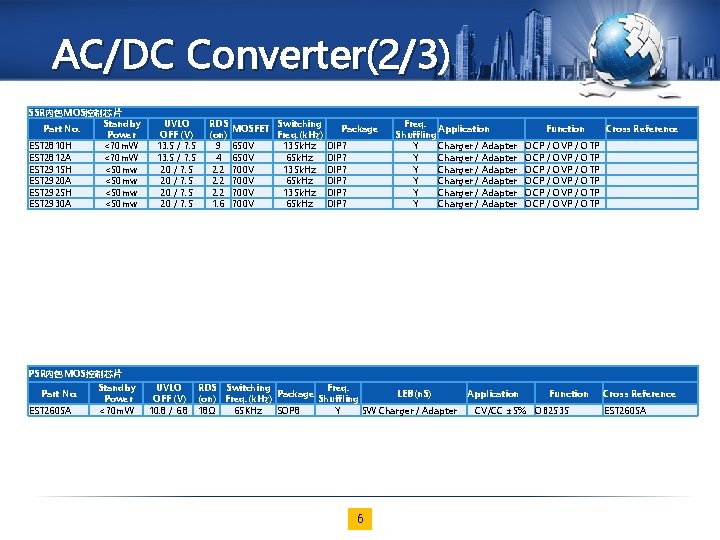Click the CV/CC ±5% cell
Screen dimensions: 720x540
pyautogui.click(x=500, y=411)
